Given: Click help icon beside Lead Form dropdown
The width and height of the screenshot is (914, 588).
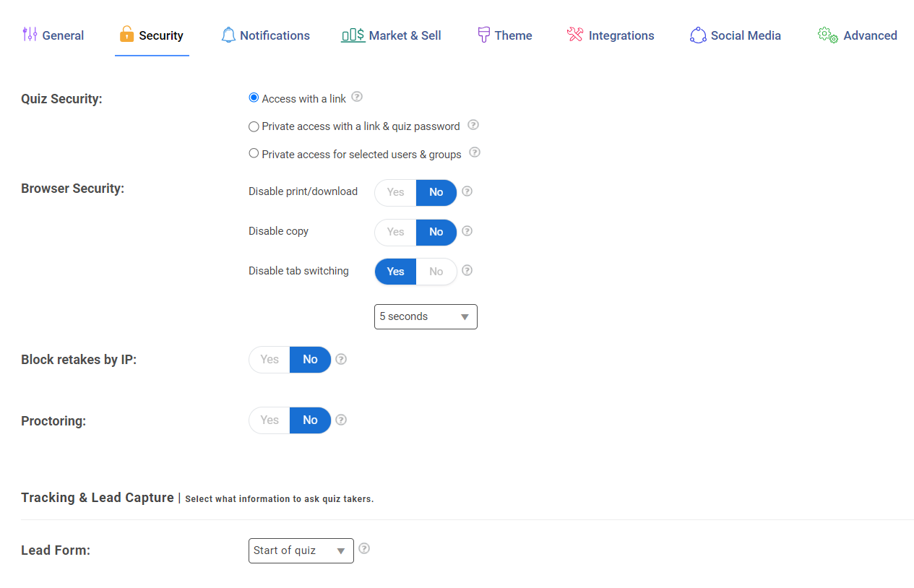Looking at the screenshot, I should pos(364,548).
